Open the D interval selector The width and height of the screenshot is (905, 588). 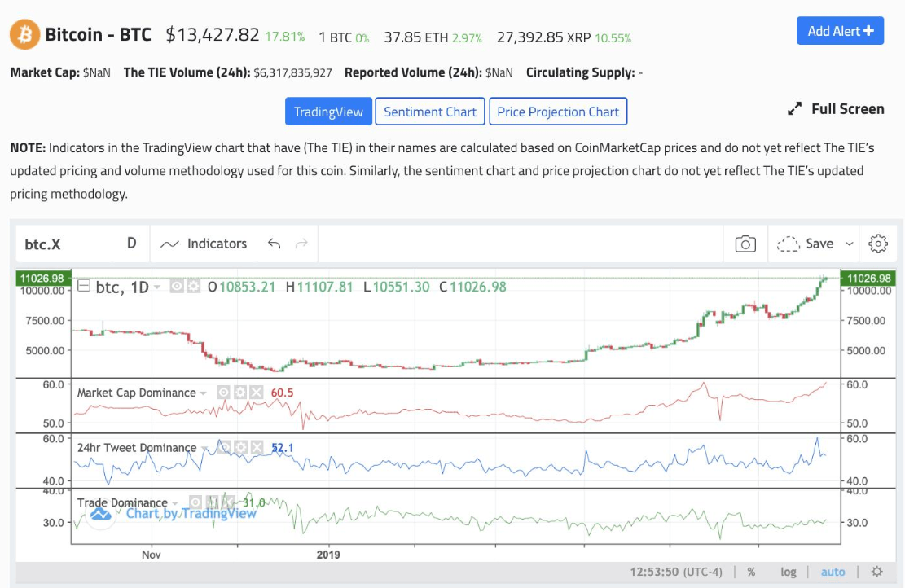tap(132, 244)
